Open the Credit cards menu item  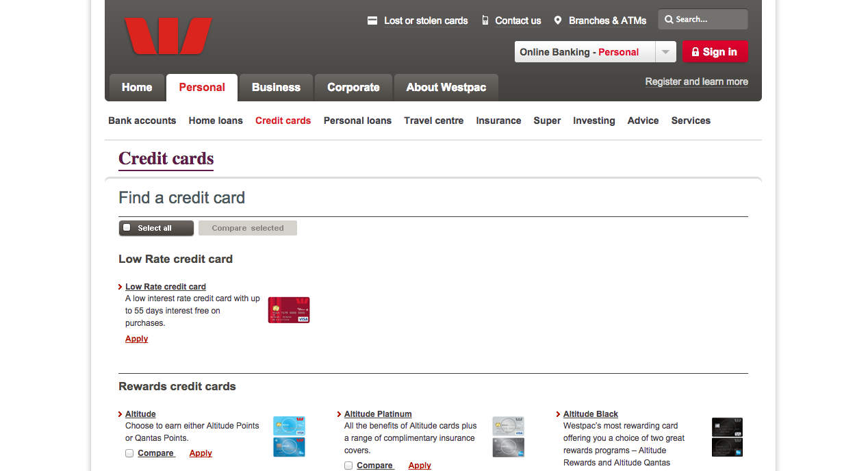coord(283,120)
